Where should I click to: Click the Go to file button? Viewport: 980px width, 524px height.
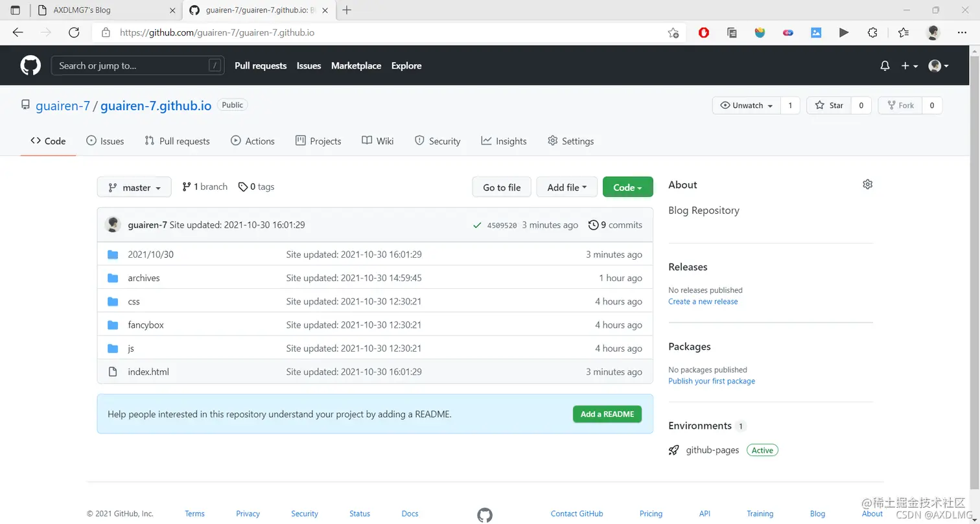point(502,187)
